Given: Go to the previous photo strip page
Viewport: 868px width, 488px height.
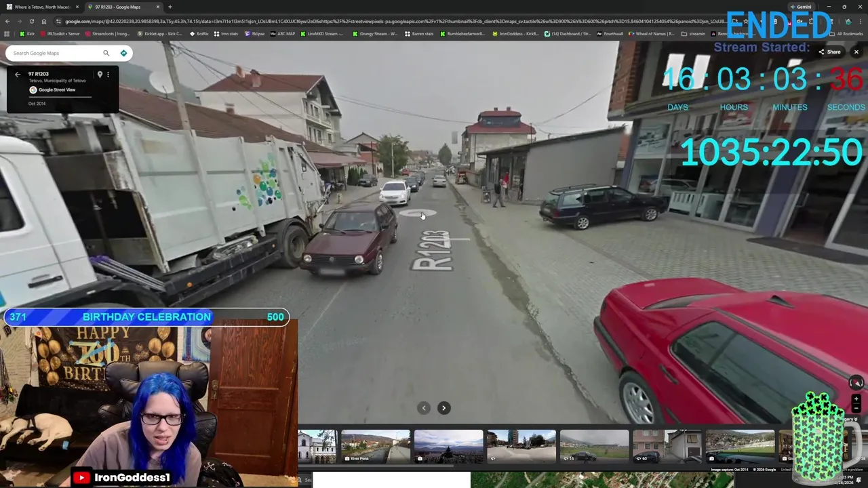Looking at the screenshot, I should 424,408.
